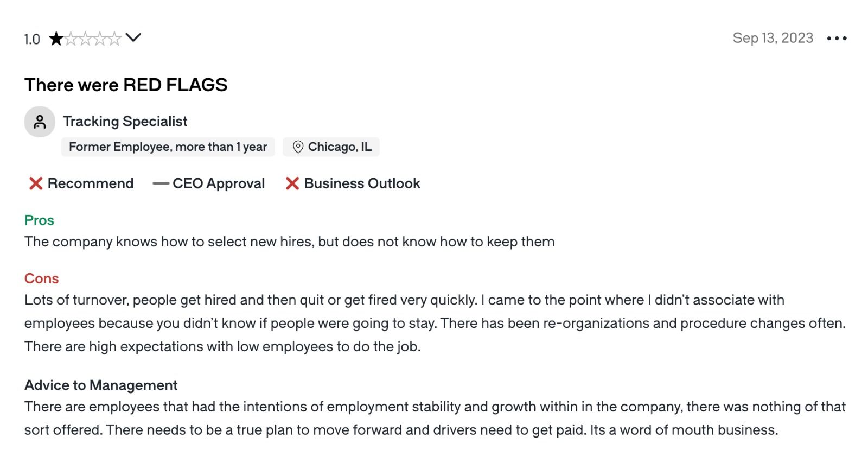This screenshot has width=868, height=456.
Task: Click the CEO Approval label
Action: click(x=219, y=184)
